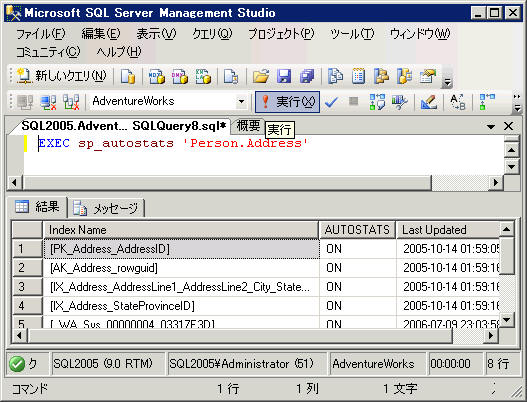Screen dimensions: 527x402
Task: Select the Messages (メッセージ) tab
Action: [x=106, y=208]
